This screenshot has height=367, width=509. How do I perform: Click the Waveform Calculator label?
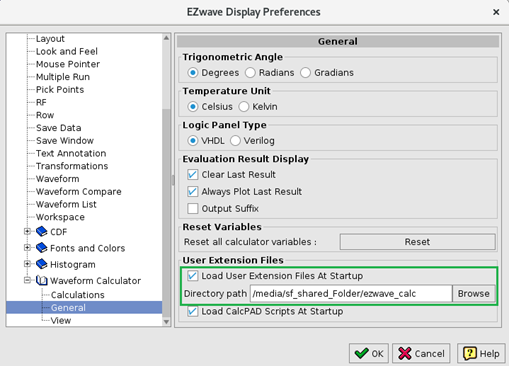coord(95,281)
